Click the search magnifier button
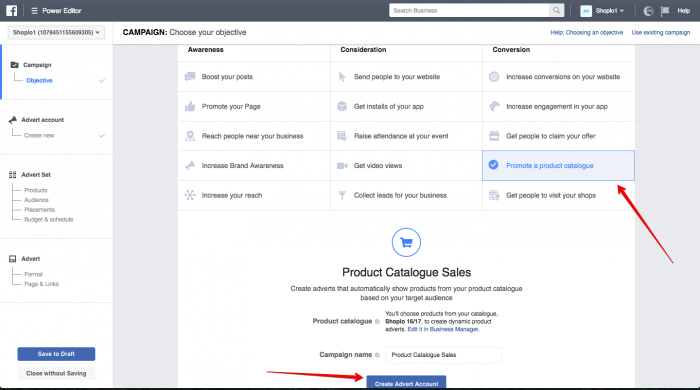 tap(556, 10)
